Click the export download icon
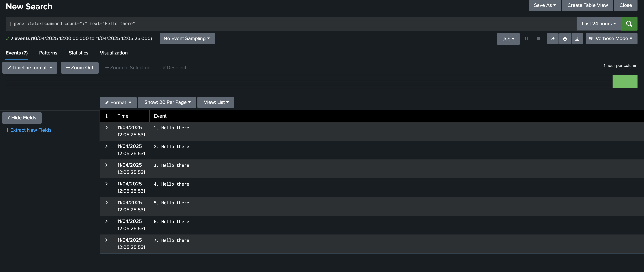The height and width of the screenshot is (272, 644). (577, 39)
